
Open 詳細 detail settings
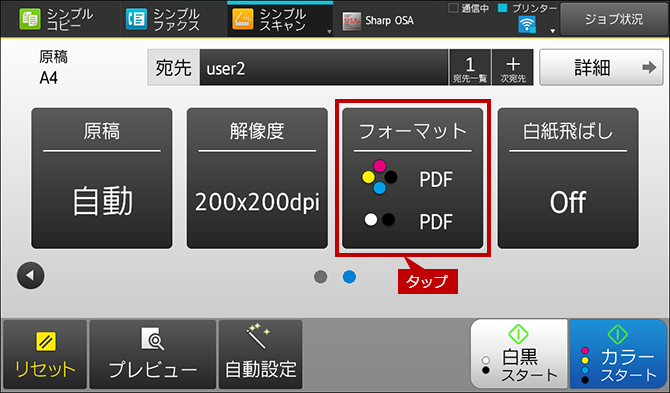[601, 67]
